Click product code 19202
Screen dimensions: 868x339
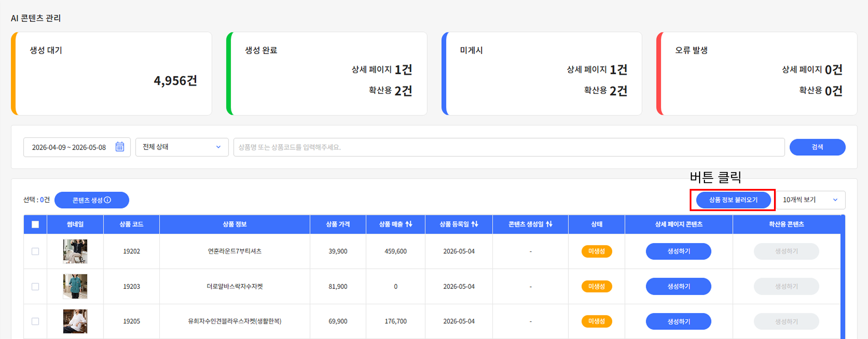point(131,251)
